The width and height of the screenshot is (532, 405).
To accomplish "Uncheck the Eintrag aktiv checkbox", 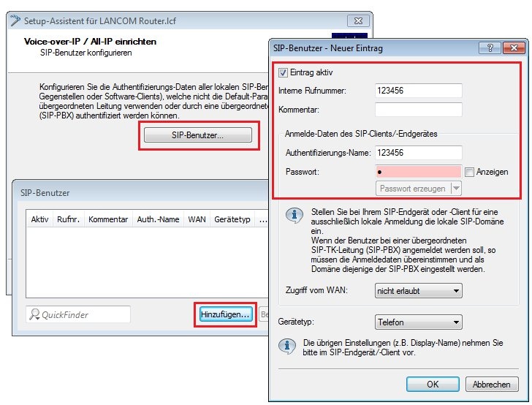I will tap(284, 73).
